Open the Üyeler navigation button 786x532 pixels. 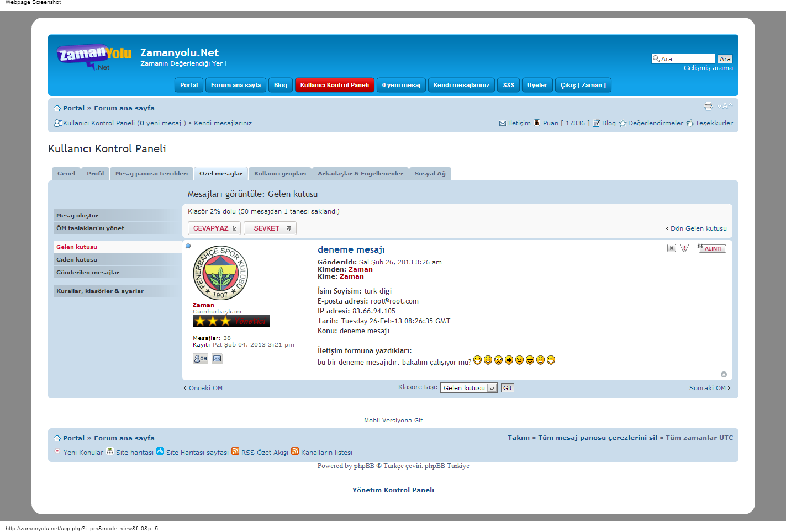coord(537,85)
